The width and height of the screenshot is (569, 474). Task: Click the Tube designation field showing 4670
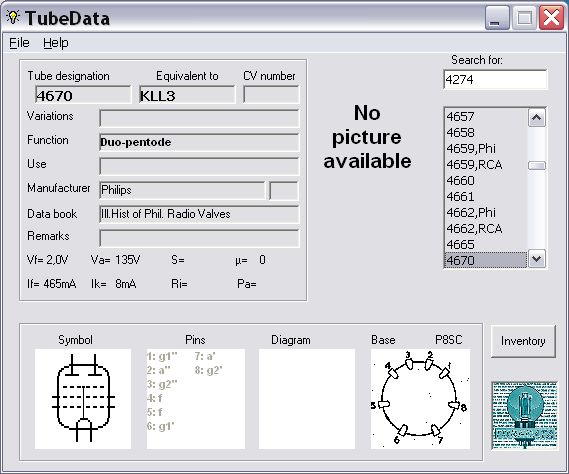(x=83, y=95)
